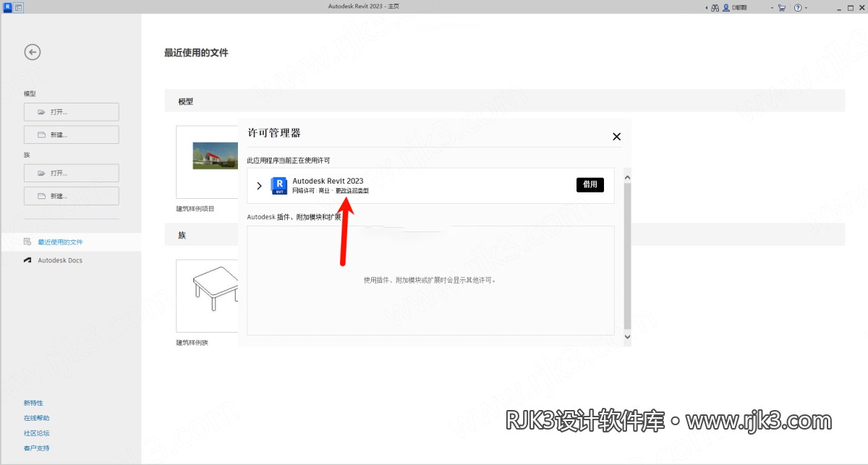The image size is (868, 465).
Task: Click the License Manager vertical scrollbar
Action: coord(627,255)
